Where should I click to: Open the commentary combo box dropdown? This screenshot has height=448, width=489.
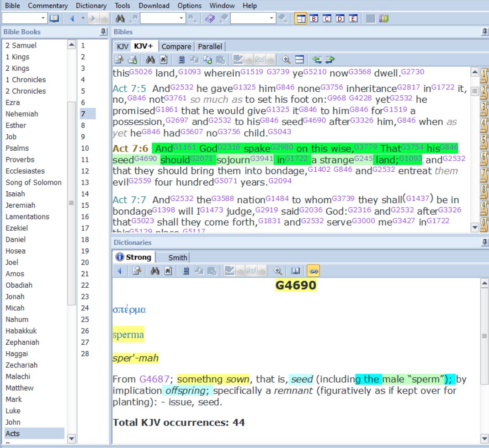[271, 18]
